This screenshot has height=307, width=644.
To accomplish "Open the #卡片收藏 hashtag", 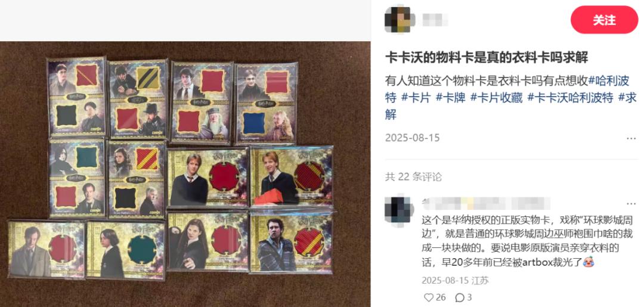I will [x=497, y=98].
